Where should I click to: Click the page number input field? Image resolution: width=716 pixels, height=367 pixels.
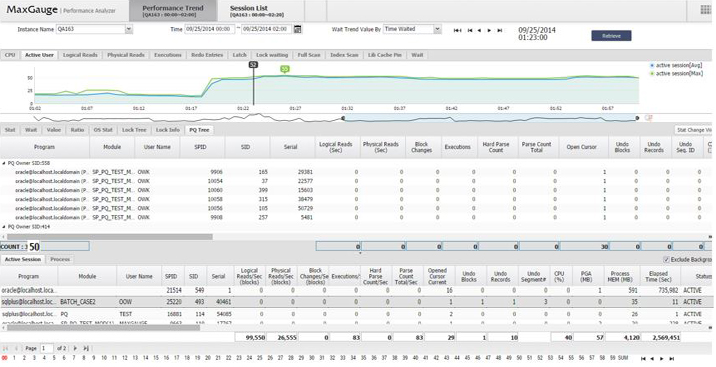(x=47, y=348)
